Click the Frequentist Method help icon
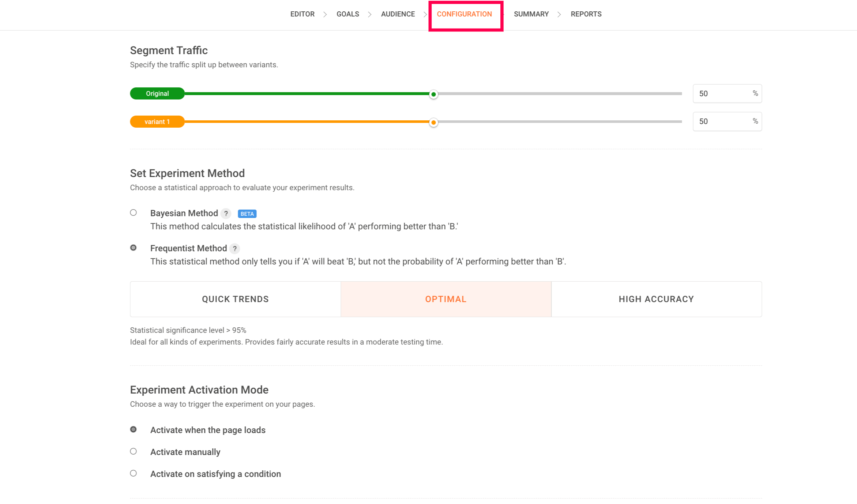The height and width of the screenshot is (504, 857). [234, 249]
